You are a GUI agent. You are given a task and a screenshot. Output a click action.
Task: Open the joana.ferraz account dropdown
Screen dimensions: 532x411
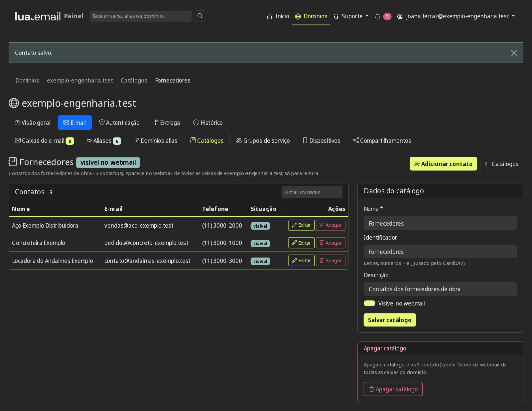click(x=456, y=16)
